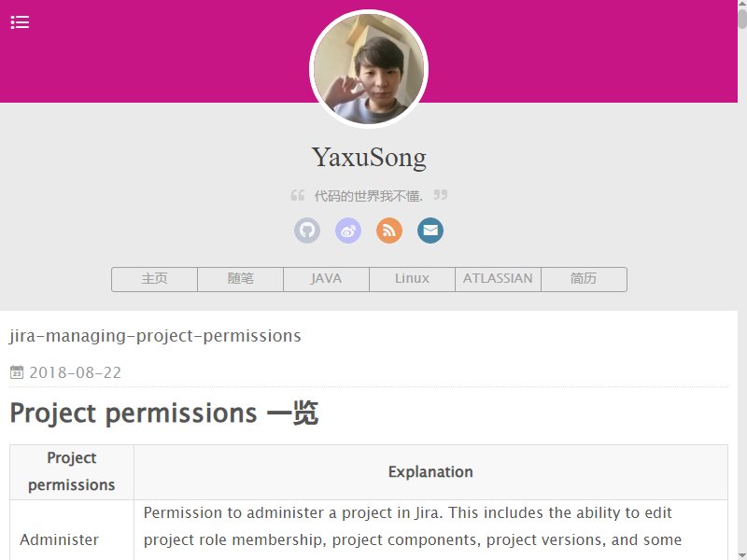The image size is (747, 560).
Task: Select the Linux category tab
Action: [412, 279]
